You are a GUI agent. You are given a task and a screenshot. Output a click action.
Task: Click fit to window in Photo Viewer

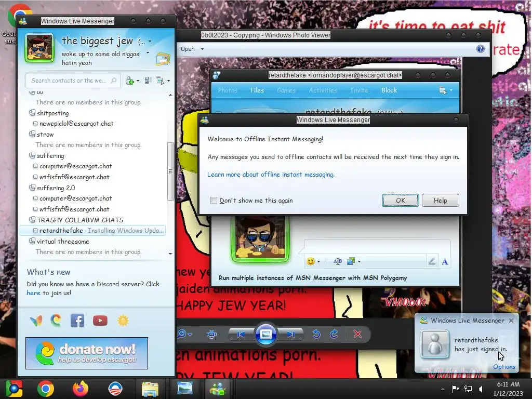click(x=212, y=335)
